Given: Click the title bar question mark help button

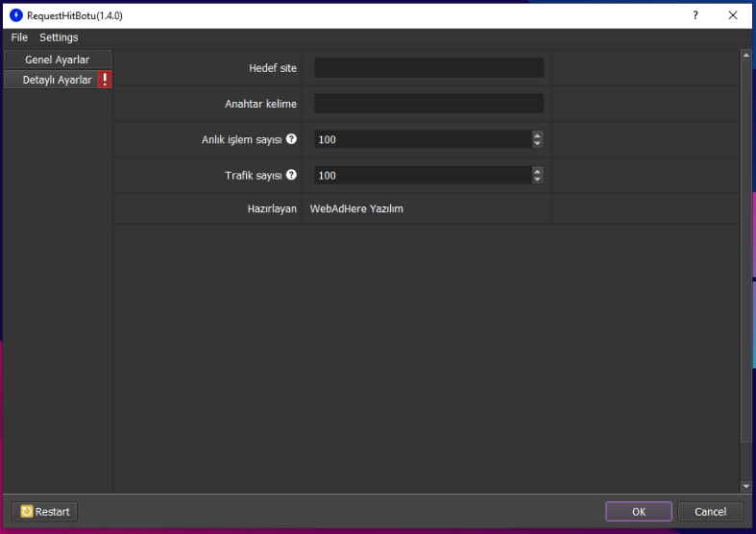Looking at the screenshot, I should (x=695, y=15).
